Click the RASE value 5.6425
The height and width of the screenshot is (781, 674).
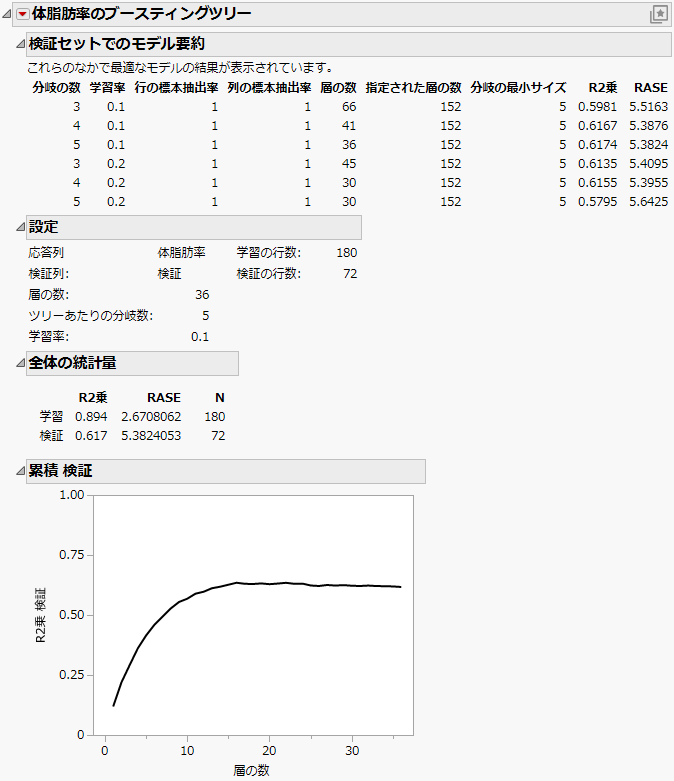click(648, 201)
